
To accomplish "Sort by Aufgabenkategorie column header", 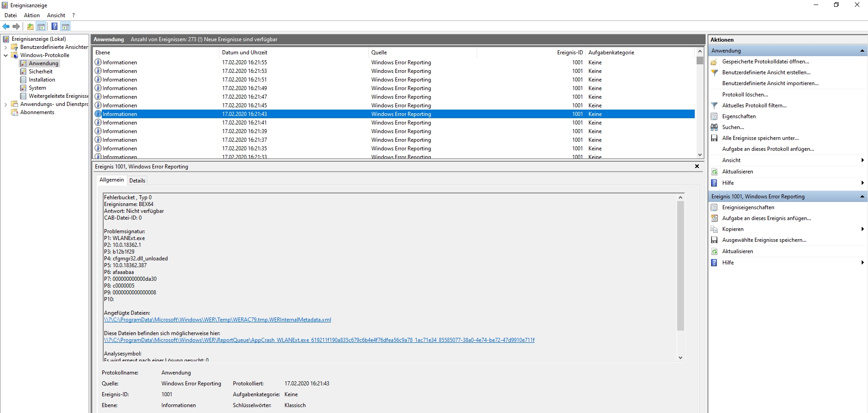I will 640,53.
